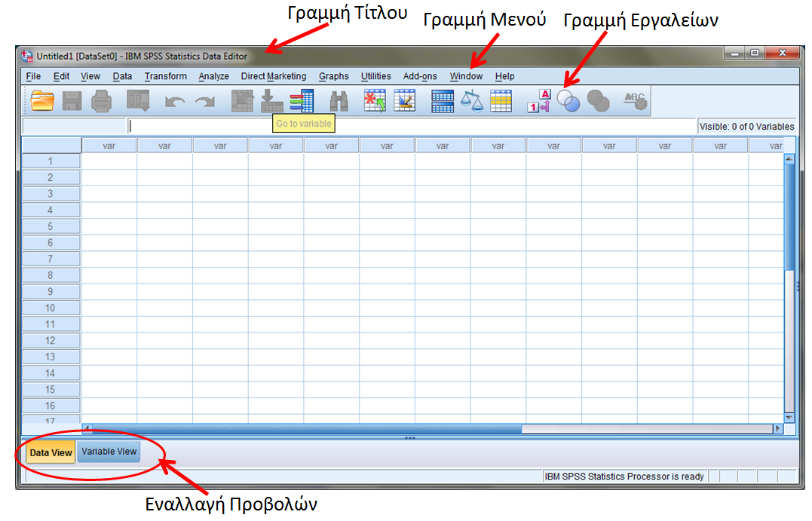Redo the action using the toolbar arrow
The width and height of the screenshot is (812, 521).
(x=205, y=102)
